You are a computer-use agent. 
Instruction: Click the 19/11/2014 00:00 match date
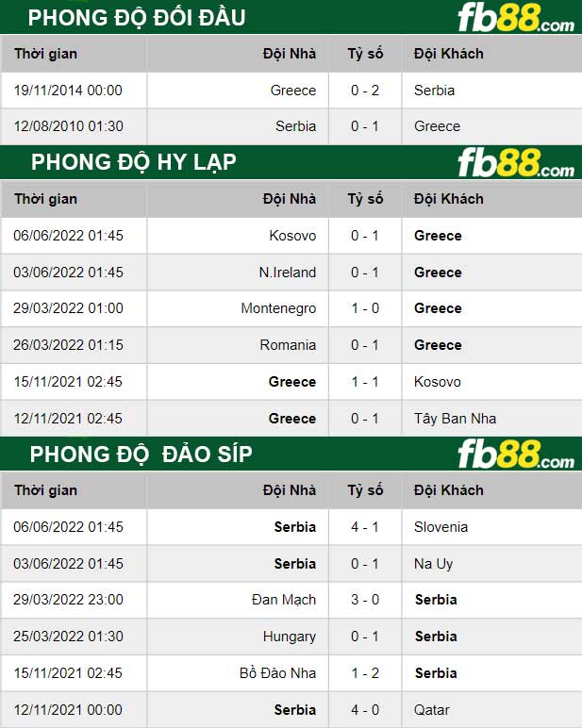pos(68,91)
